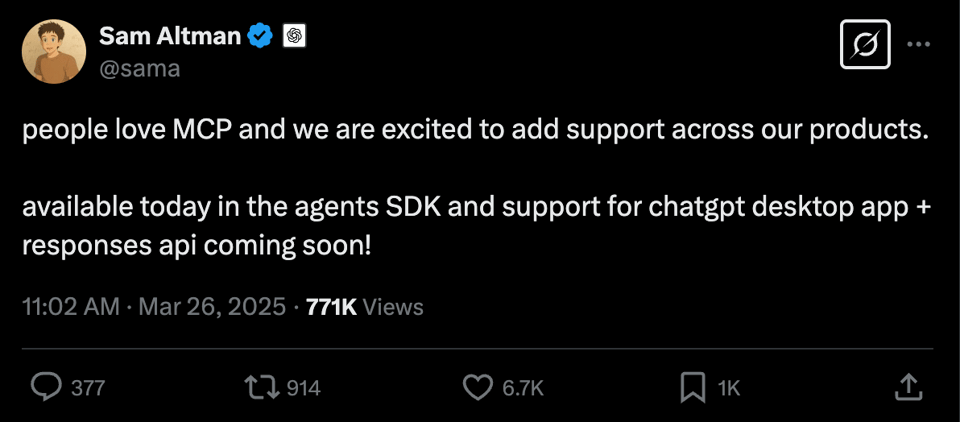
Task: Click the tweet sentence about loving MCP
Action: 475,133
